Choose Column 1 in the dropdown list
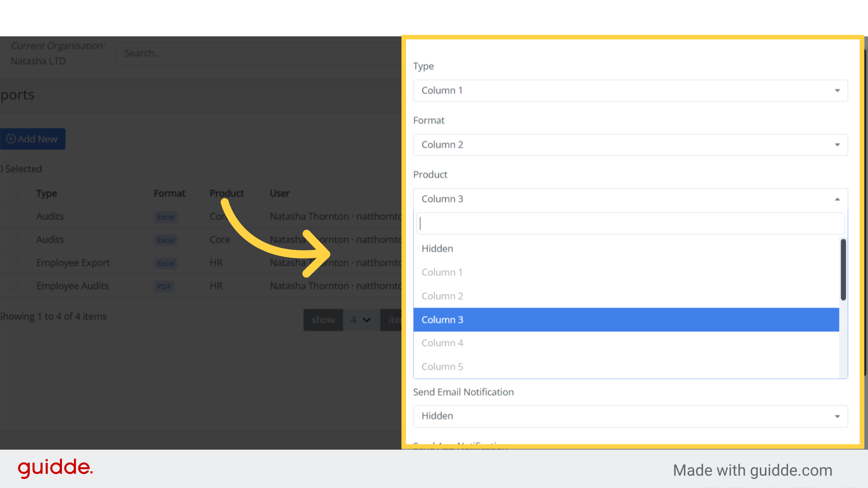The height and width of the screenshot is (488, 868). [626, 272]
